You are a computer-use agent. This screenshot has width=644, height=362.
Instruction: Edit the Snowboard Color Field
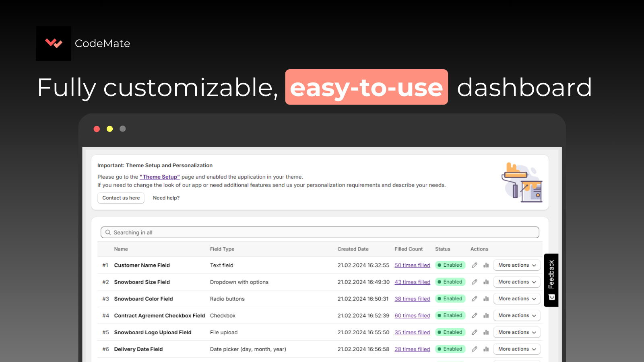(x=475, y=298)
